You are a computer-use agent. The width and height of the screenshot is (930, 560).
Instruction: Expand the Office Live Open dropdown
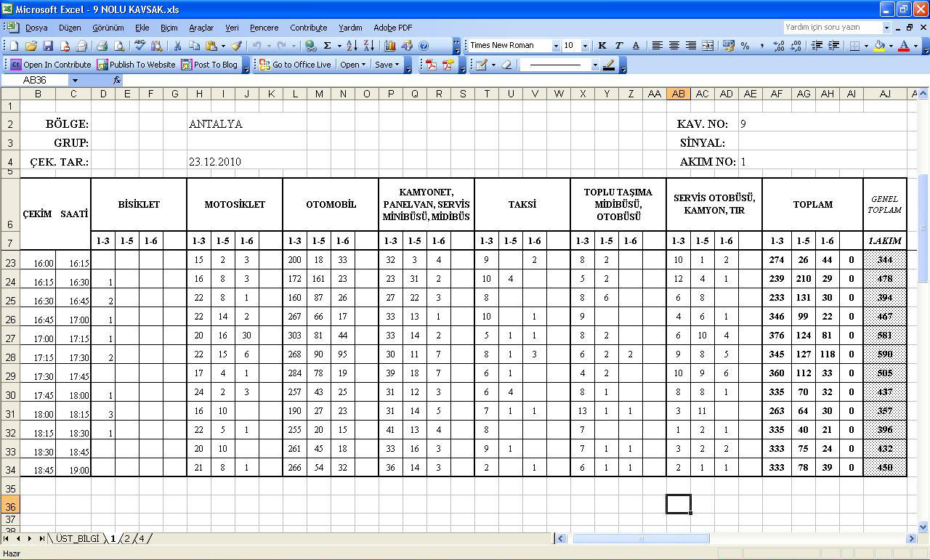click(x=352, y=65)
